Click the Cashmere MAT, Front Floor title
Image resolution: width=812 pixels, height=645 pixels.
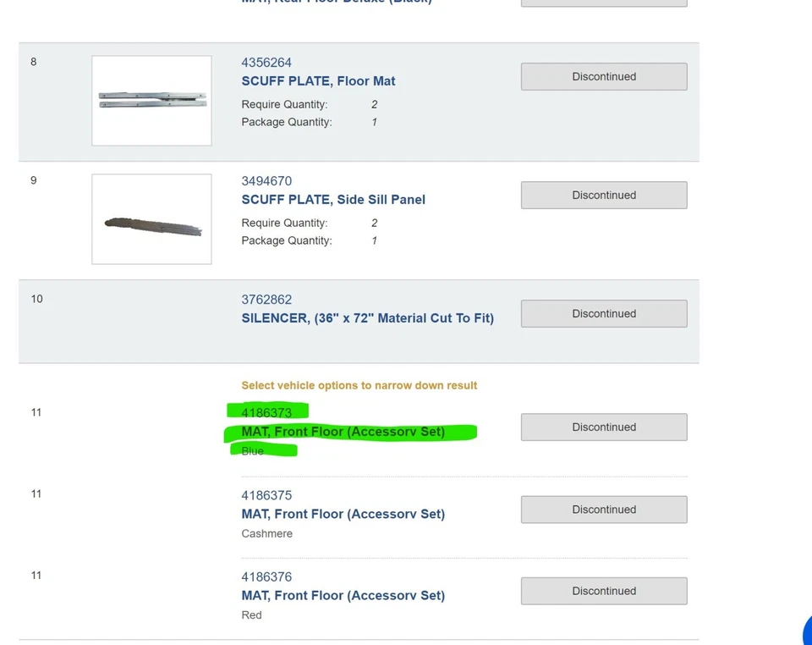[343, 514]
